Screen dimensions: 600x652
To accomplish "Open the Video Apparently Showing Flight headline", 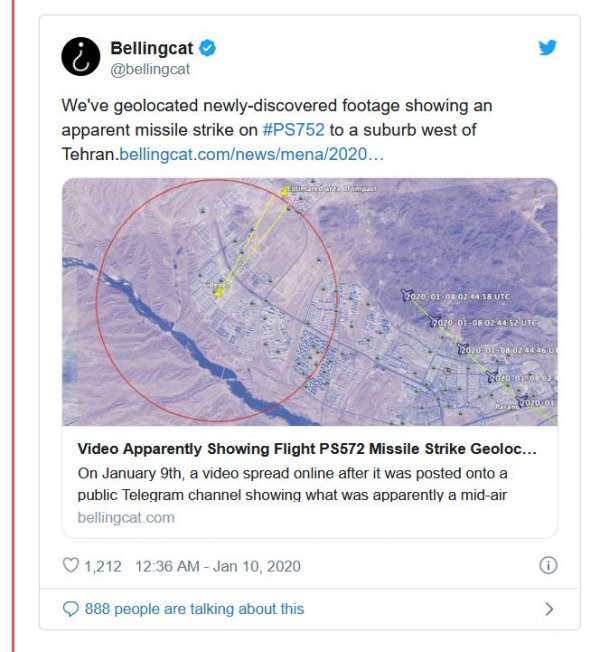I will [307, 449].
